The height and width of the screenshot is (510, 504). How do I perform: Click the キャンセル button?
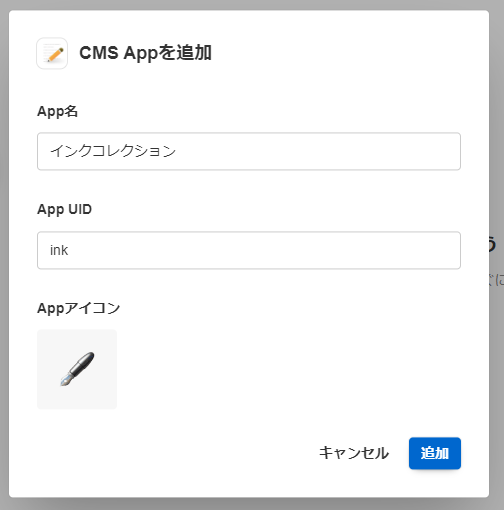coord(354,453)
